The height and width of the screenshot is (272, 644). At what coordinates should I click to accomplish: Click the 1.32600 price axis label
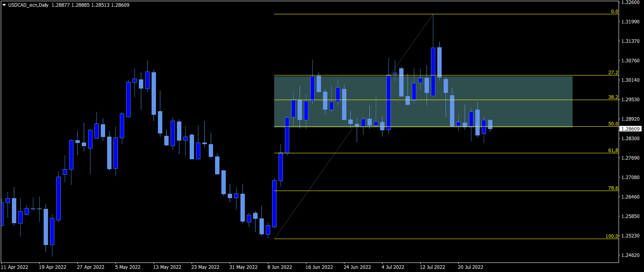[x=631, y=2]
